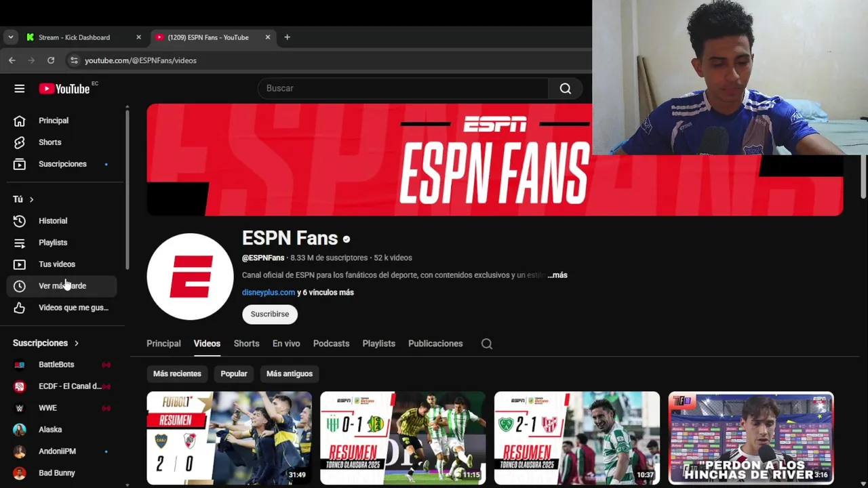868x488 pixels.
Task: Go to Principal in the sidebar
Action: point(62,121)
